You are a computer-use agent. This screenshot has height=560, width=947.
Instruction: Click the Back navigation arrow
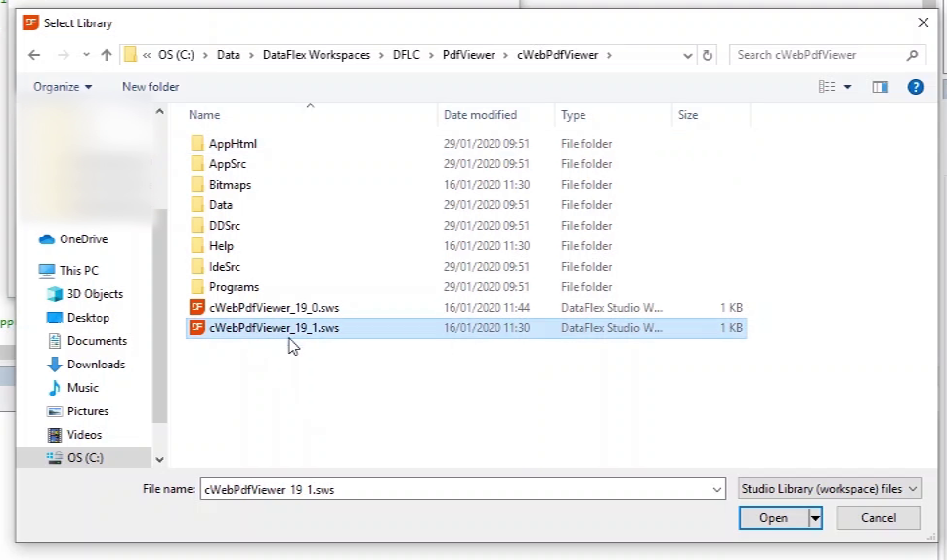click(34, 55)
